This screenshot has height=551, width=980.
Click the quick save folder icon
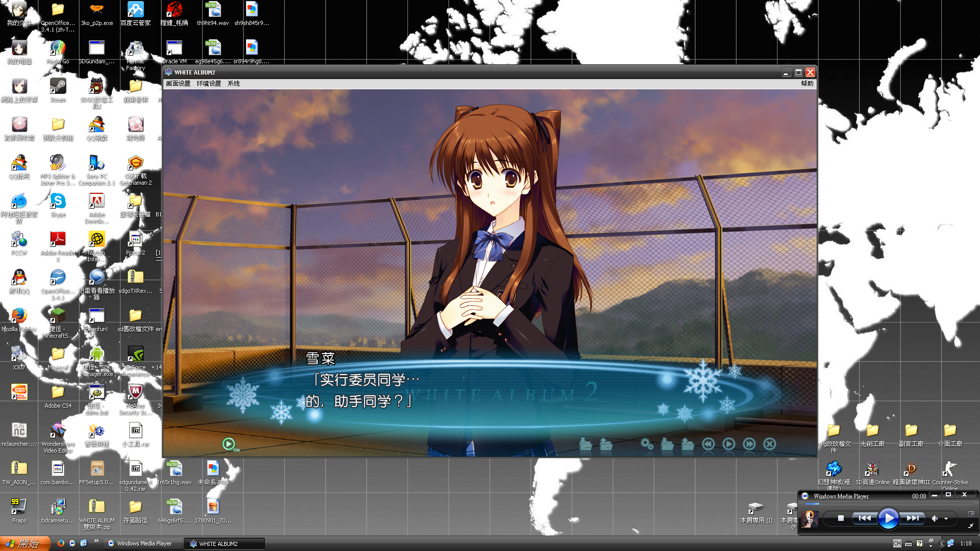(585, 444)
